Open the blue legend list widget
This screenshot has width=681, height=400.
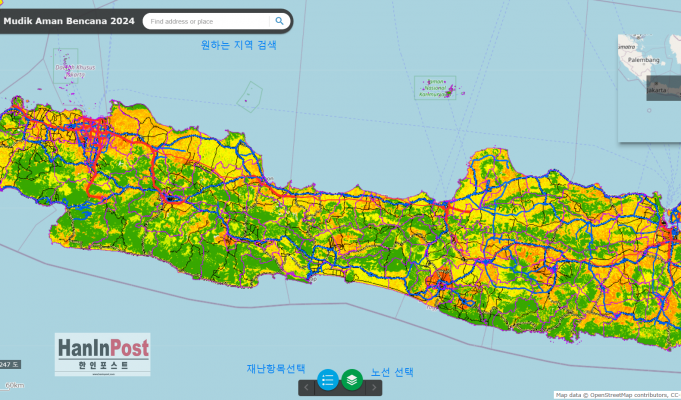pos(328,380)
